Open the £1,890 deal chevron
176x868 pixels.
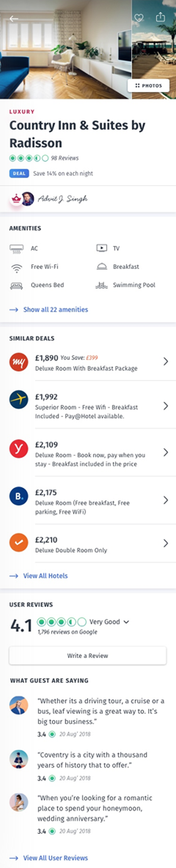(x=166, y=361)
